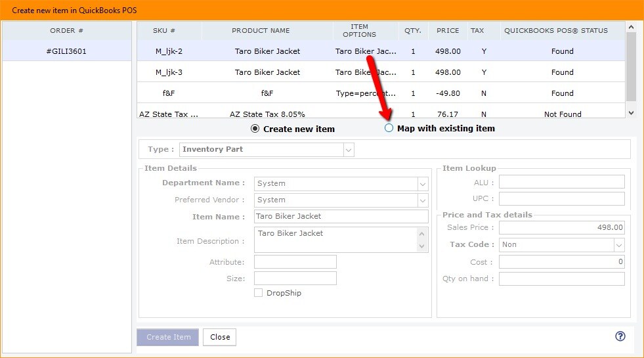Select the AZ State Tax 8.05% product name
This screenshot has width=644, height=358.
(x=267, y=114)
